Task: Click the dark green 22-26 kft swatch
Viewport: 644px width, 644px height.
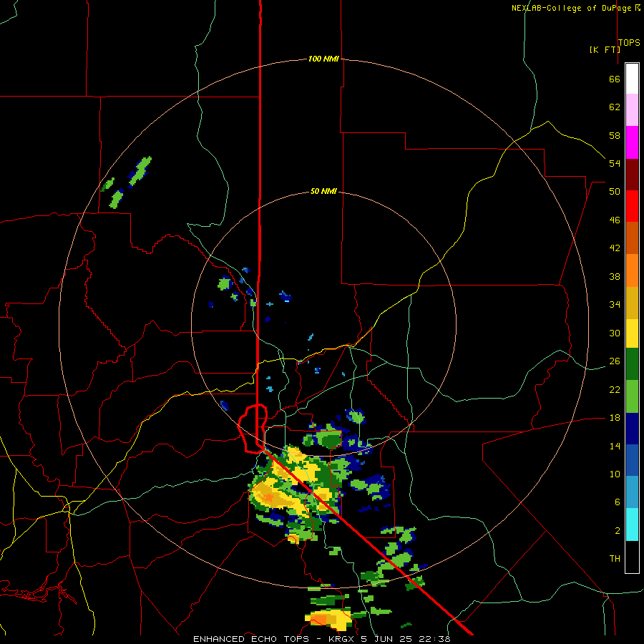Action: pyautogui.click(x=632, y=364)
